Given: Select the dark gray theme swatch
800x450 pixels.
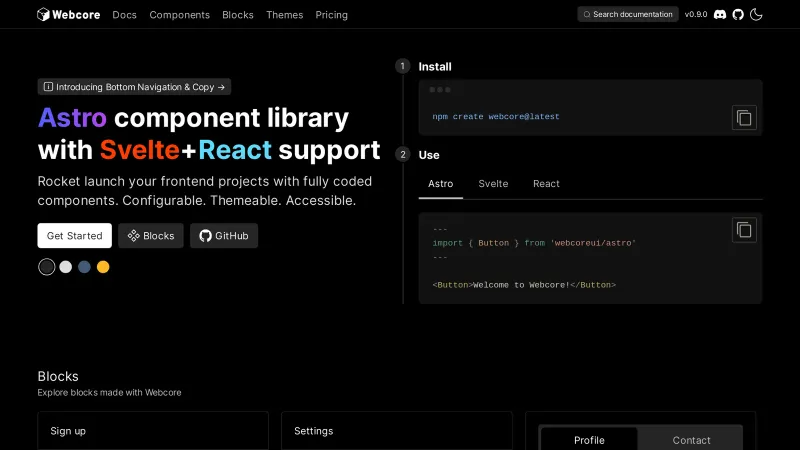Looking at the screenshot, I should [x=47, y=267].
